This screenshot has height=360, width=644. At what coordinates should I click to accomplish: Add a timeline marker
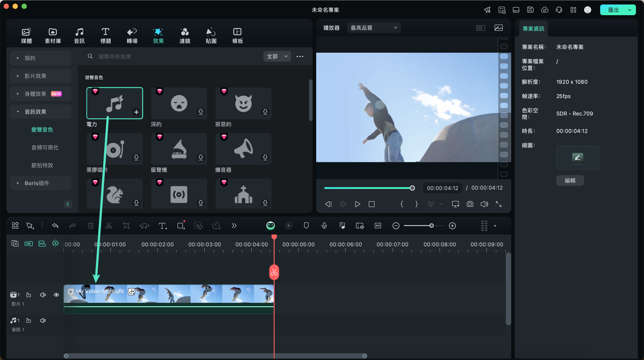pyautogui.click(x=306, y=226)
